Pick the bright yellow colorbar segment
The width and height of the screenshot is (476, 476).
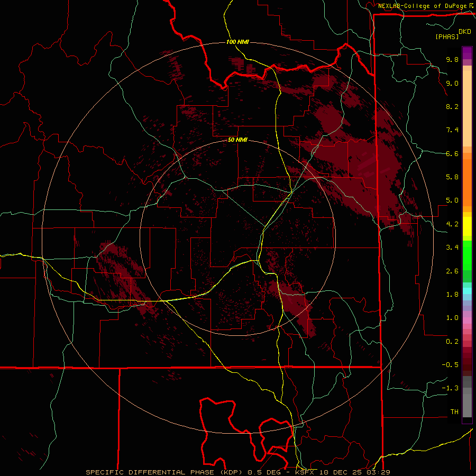point(467,226)
